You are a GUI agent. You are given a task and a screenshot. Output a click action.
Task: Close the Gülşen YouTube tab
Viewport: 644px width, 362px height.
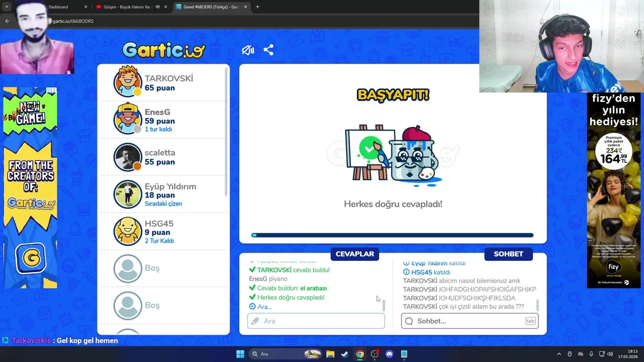[x=166, y=7]
